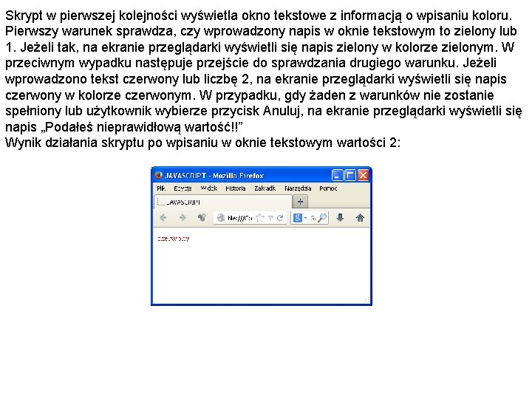532x399 pixels.
Task: Maximize the Firefox window
Action: [x=349, y=175]
